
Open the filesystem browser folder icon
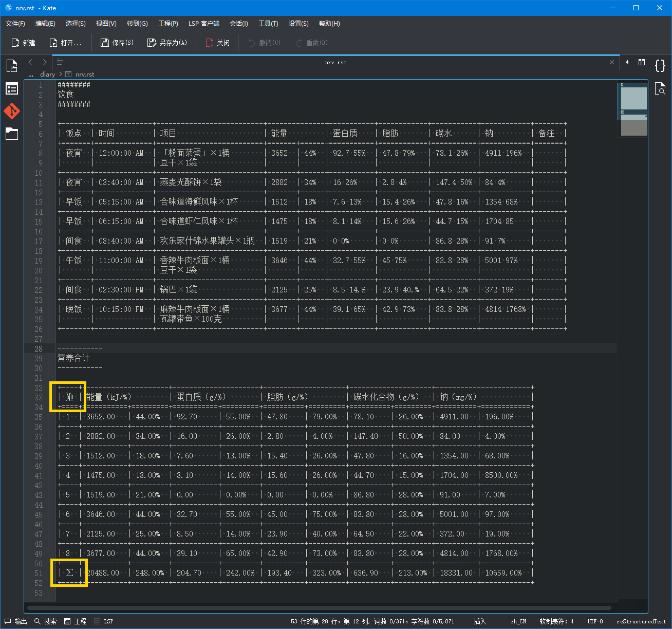click(x=12, y=134)
